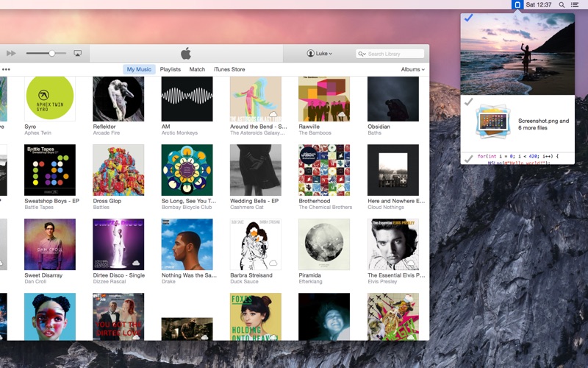Image resolution: width=588 pixels, height=368 pixels.
Task: Toggle blue checkmark on beach photo item
Action: tap(468, 18)
